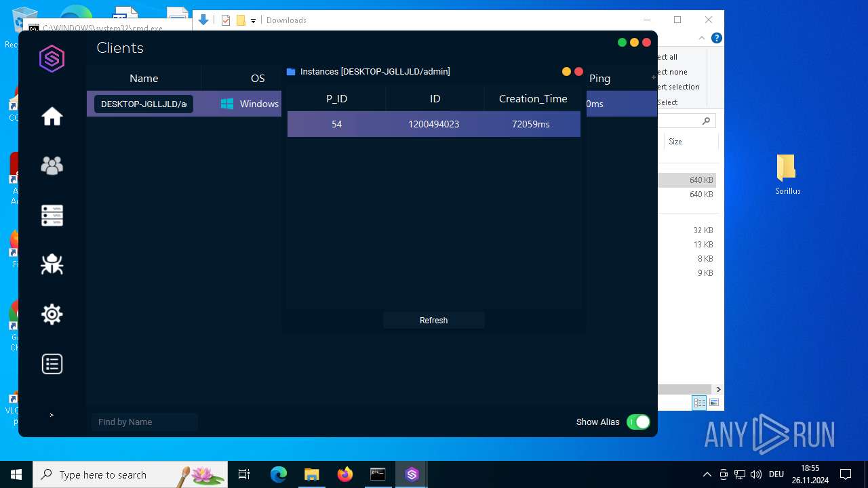This screenshot has width=868, height=488.
Task: Click Explorer horizontal scrollbar right arrow
Action: click(x=718, y=389)
